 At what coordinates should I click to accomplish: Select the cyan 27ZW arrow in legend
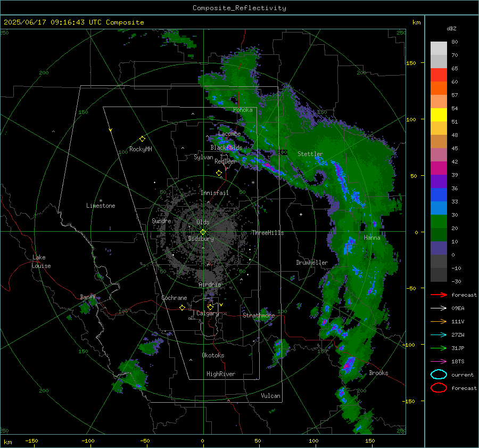439,335
